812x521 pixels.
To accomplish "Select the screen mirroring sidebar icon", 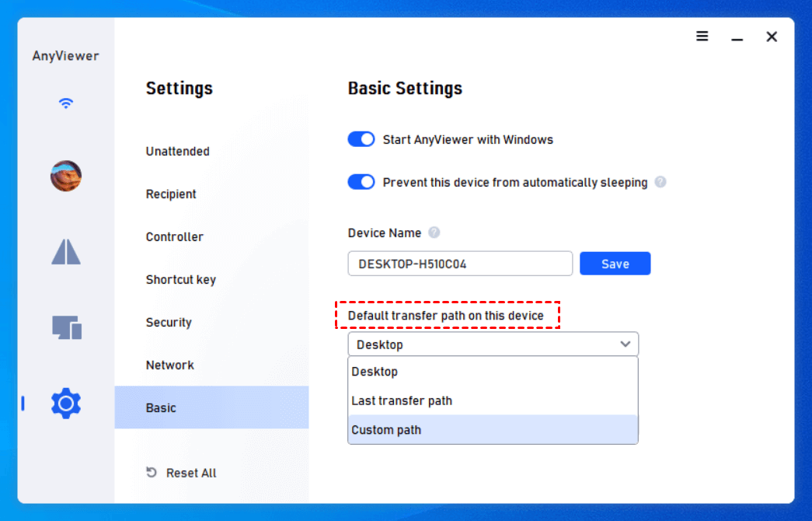I will coord(65,251).
